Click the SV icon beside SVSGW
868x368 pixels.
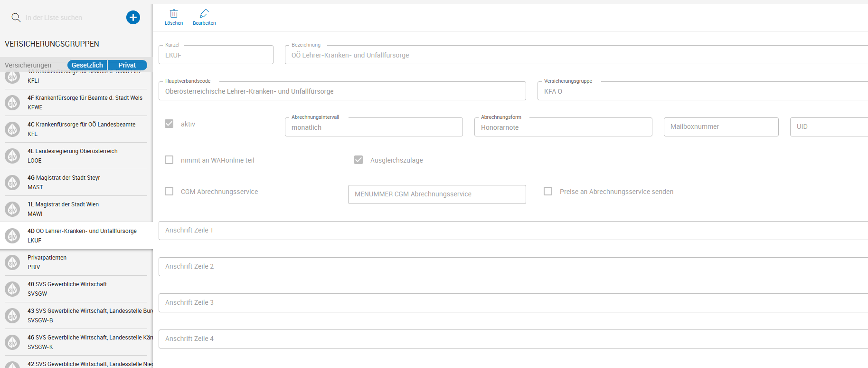click(x=12, y=289)
